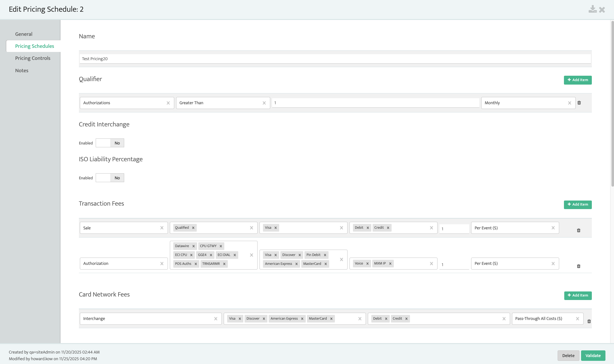Remove the MXM IP tag
This screenshot has width=614, height=364.
pos(390,264)
